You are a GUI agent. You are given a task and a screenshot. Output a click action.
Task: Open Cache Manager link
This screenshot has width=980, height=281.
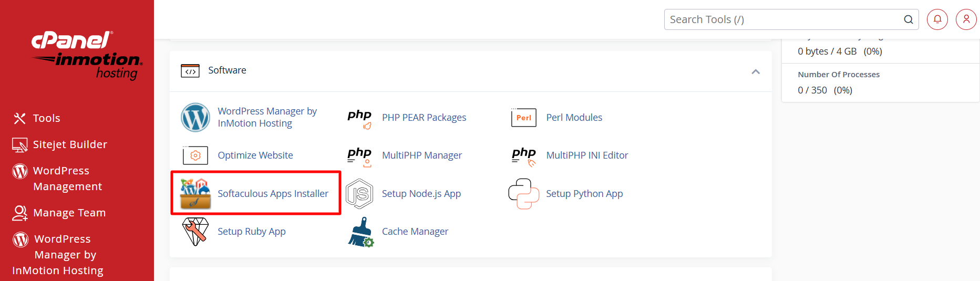pos(415,232)
